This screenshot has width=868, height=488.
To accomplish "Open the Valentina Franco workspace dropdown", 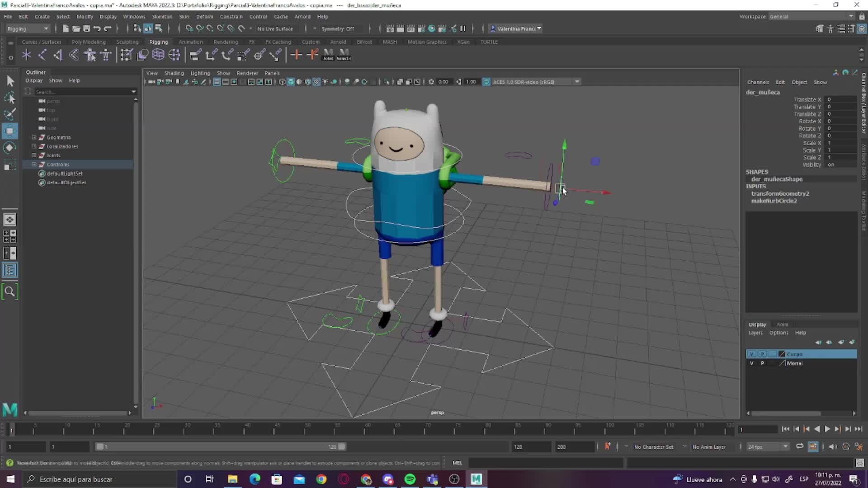I will [x=539, y=28].
